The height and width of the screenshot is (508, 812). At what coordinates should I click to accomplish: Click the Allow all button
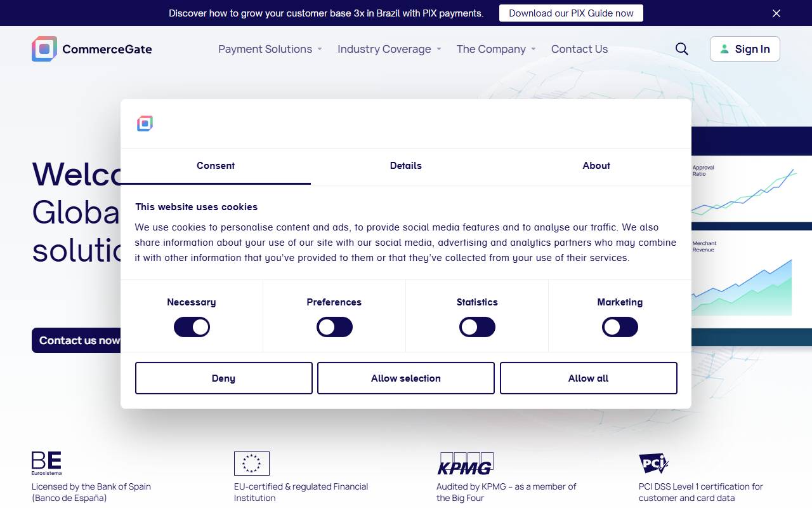click(589, 378)
